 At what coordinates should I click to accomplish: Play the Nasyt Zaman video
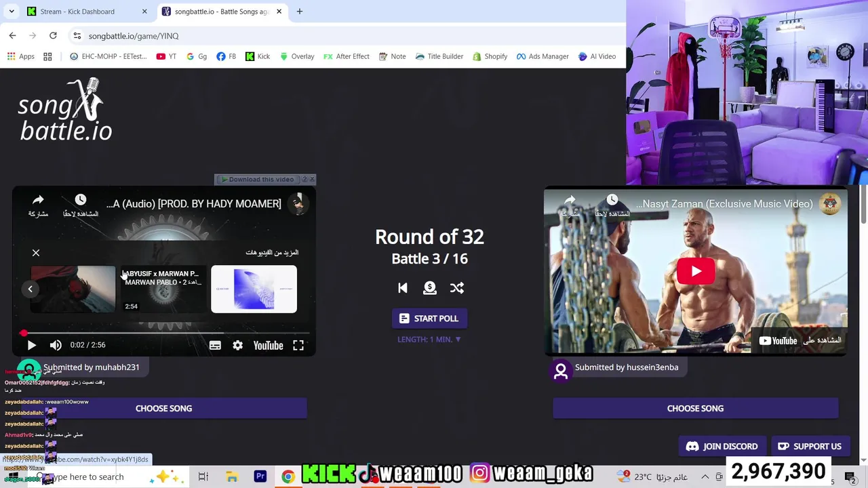tap(696, 272)
